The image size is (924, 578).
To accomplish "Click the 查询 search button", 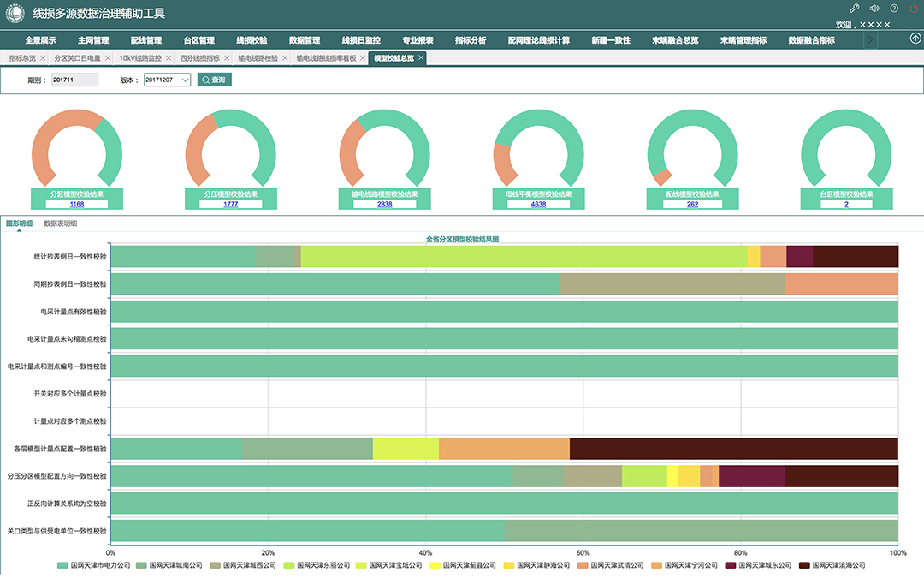I will point(214,80).
